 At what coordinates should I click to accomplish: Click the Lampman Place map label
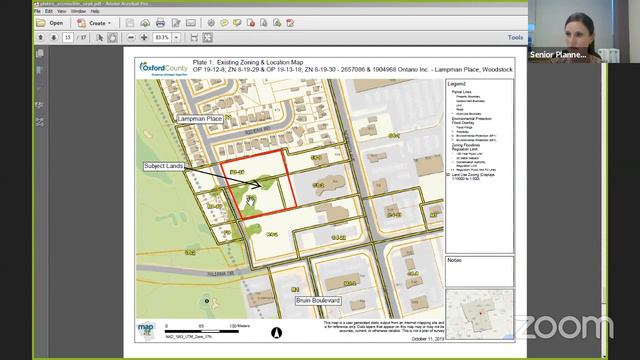(200, 119)
